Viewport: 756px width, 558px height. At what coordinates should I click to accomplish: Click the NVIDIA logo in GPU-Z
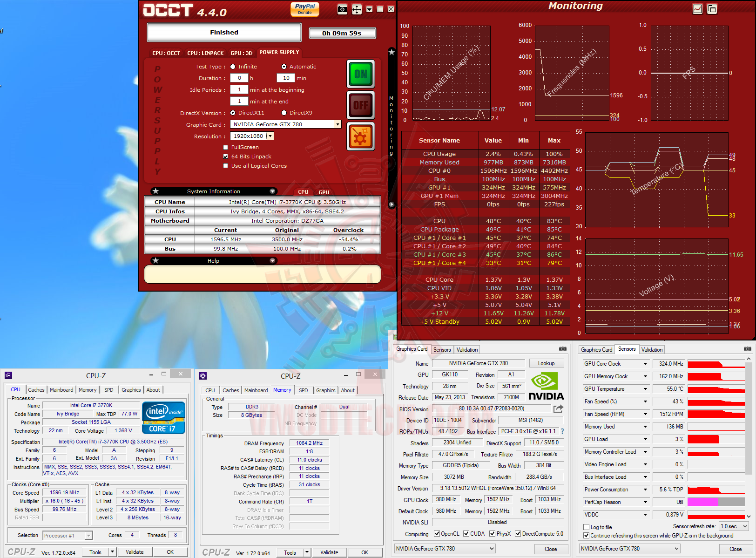[x=546, y=386]
